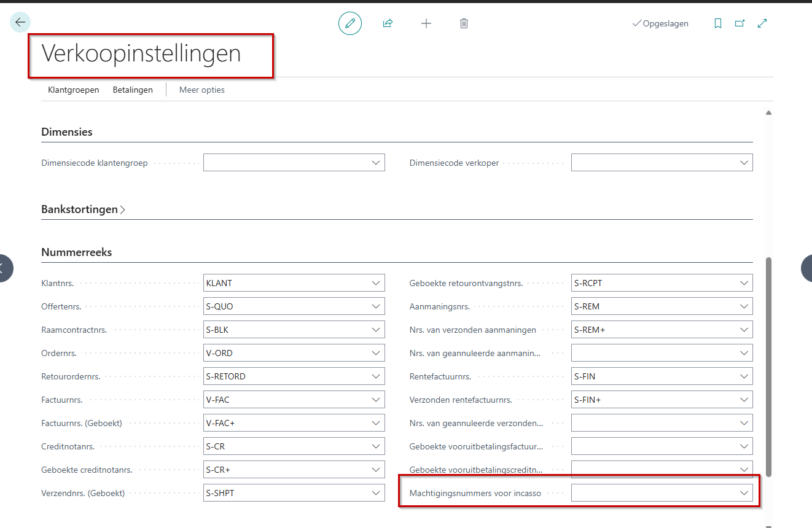812x528 pixels.
Task: Open the Klantnrs. dropdown arrow
Action: (x=376, y=283)
